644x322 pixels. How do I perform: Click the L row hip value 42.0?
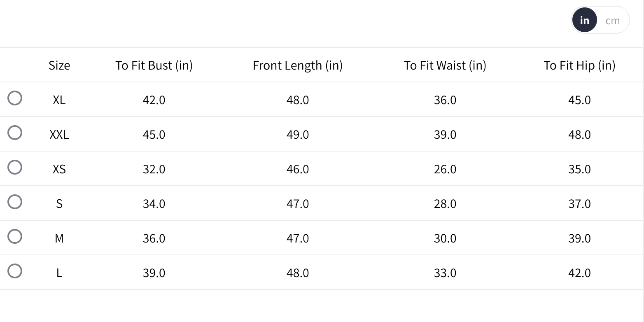[579, 273]
